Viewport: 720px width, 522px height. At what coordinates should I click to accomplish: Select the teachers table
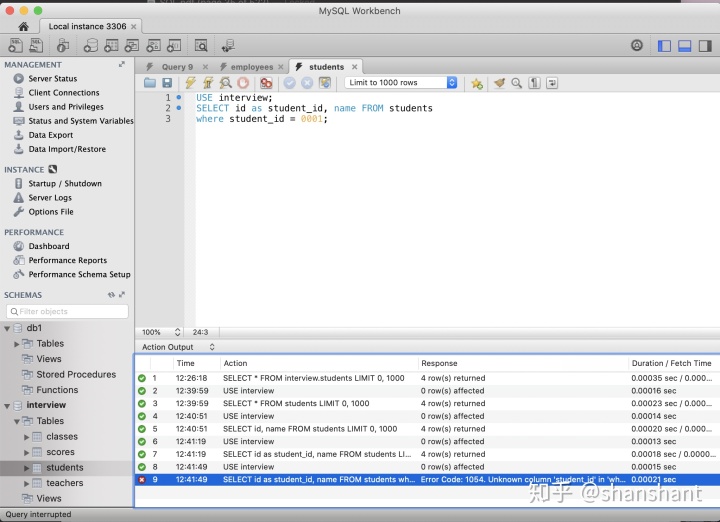(64, 483)
